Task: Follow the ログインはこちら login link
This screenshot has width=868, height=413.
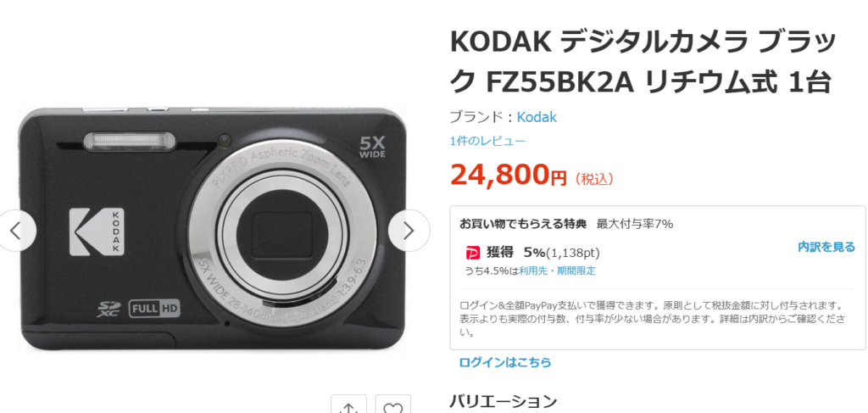Action: [x=505, y=363]
